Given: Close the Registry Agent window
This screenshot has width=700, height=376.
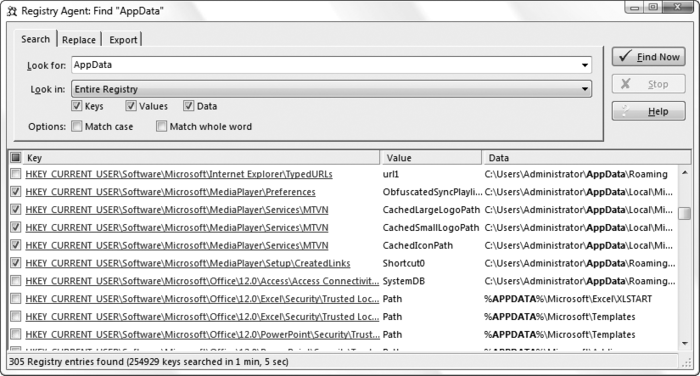Looking at the screenshot, I should tap(678, 7).
